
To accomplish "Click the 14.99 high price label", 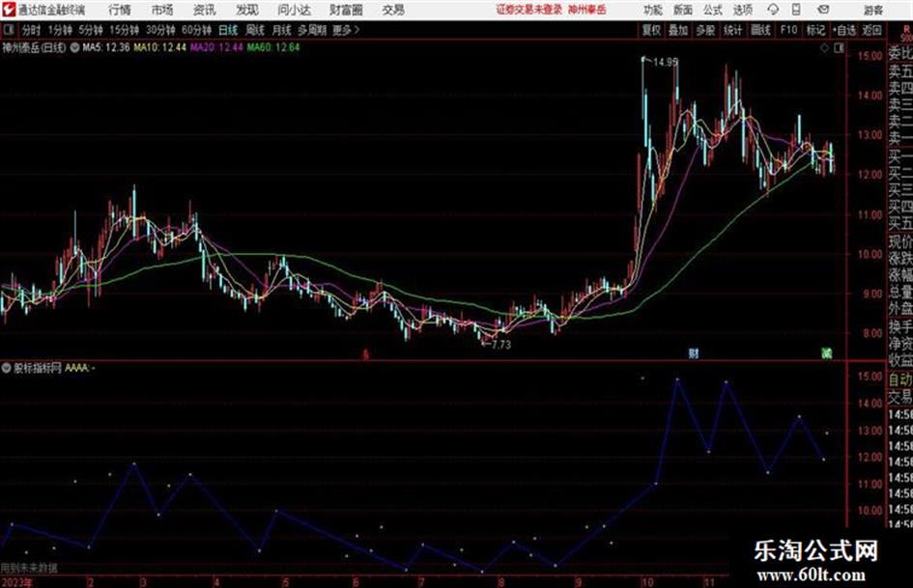I will point(666,62).
